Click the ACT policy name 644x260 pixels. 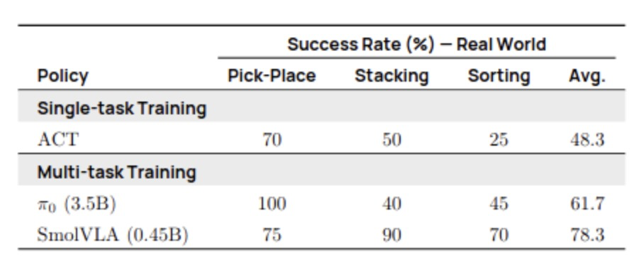click(x=57, y=140)
